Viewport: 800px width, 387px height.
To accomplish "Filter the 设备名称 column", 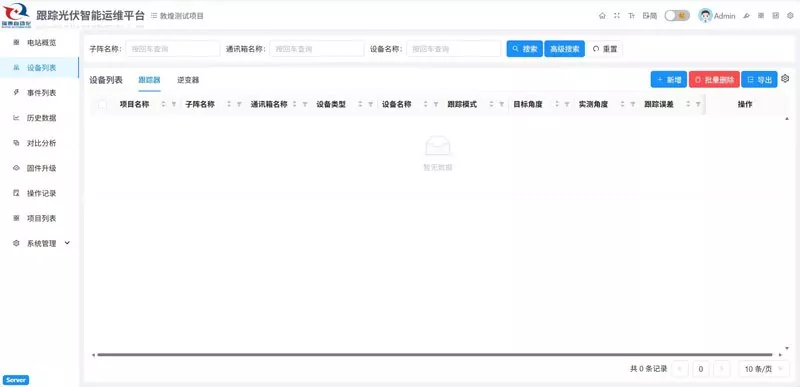I will 436,104.
